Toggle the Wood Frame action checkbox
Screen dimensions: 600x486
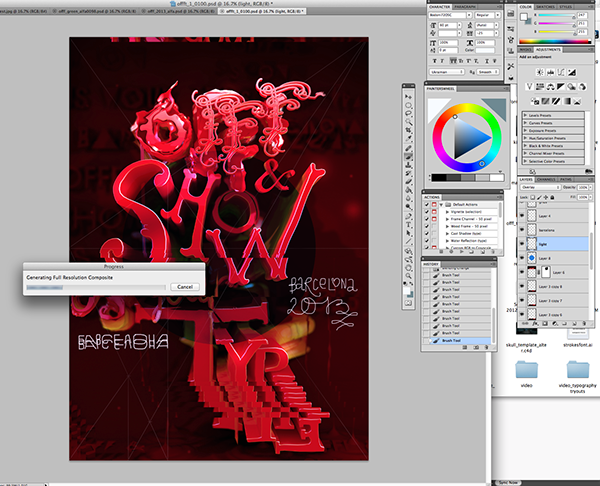click(x=427, y=226)
